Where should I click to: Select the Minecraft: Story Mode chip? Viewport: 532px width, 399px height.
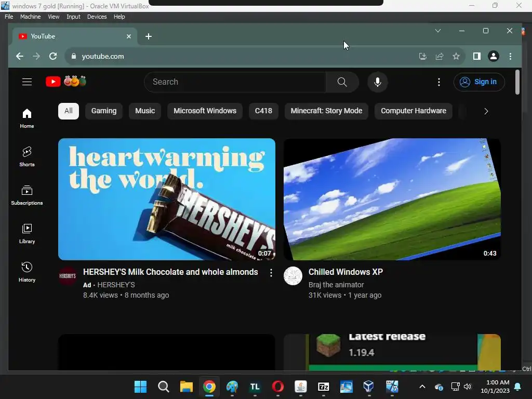click(x=326, y=111)
